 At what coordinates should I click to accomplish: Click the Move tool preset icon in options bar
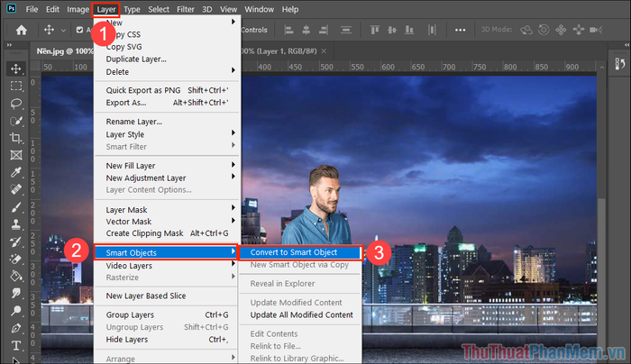point(49,30)
